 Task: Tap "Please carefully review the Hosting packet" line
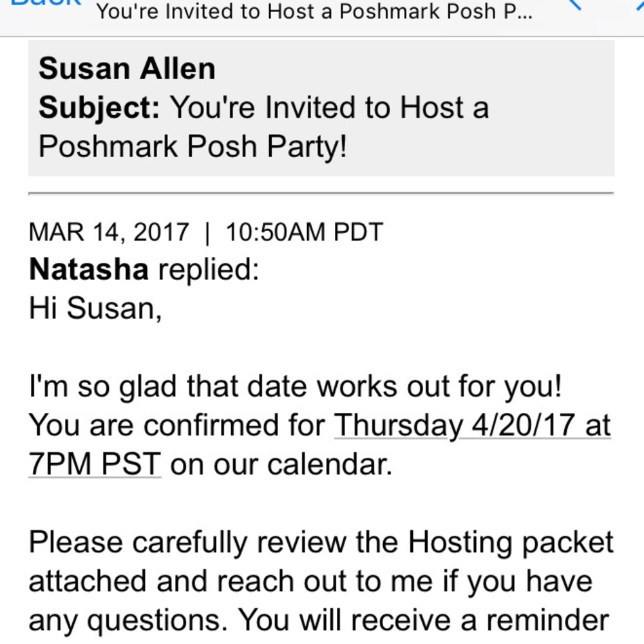click(321, 543)
